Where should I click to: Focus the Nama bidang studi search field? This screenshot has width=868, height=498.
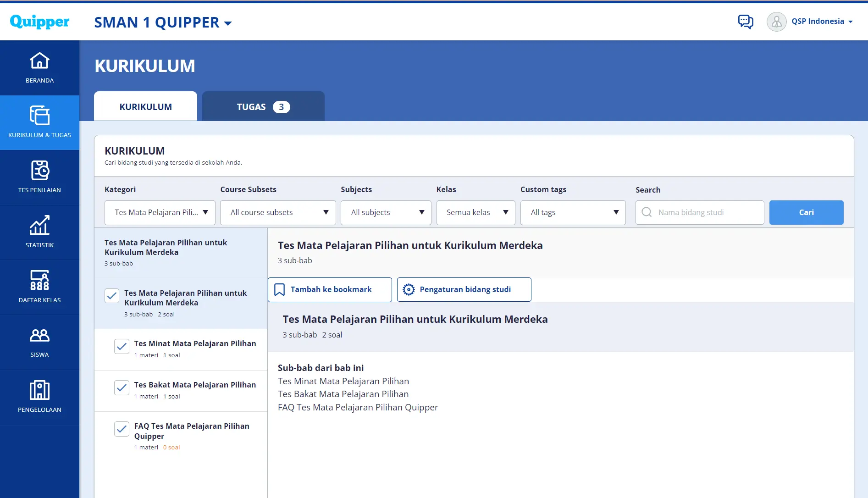click(700, 212)
